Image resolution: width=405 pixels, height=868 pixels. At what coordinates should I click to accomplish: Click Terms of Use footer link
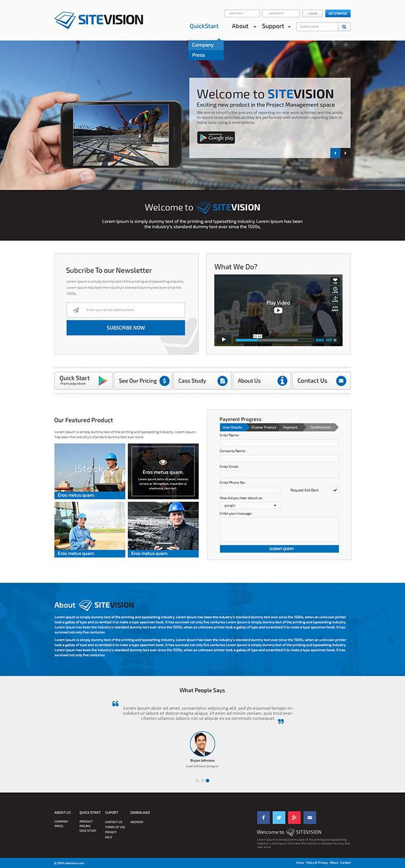point(115,827)
